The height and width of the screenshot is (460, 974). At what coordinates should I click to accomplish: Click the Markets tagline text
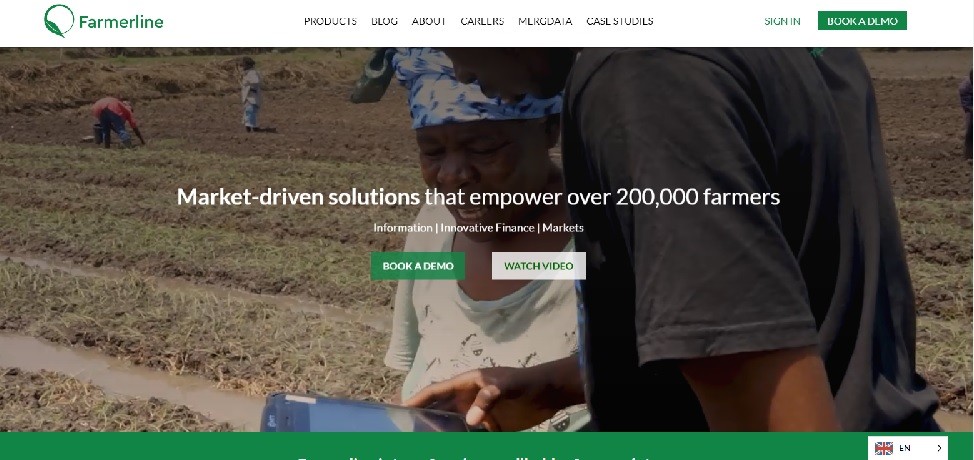coord(563,228)
